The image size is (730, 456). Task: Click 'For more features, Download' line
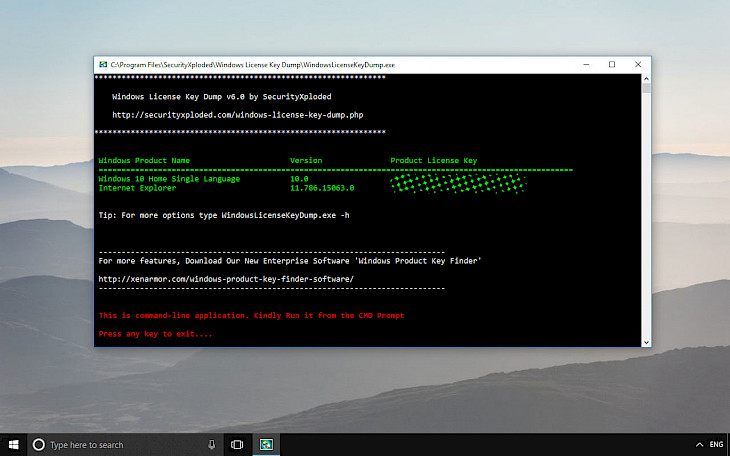tap(290, 261)
